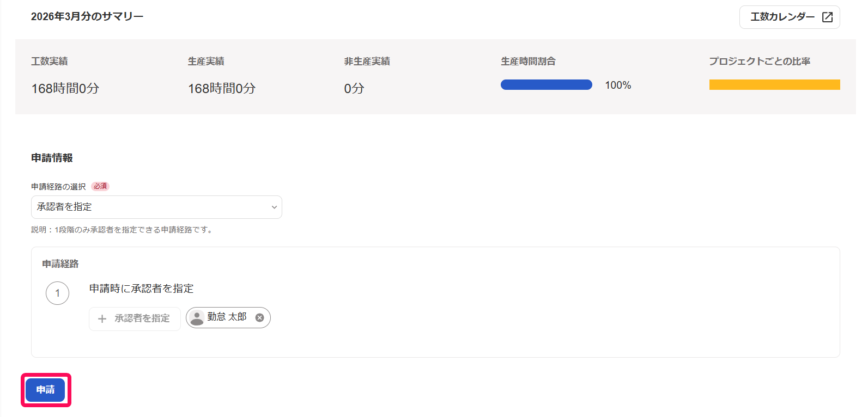
Task: Add an approver via 承認者を指定 button
Action: pos(135,319)
